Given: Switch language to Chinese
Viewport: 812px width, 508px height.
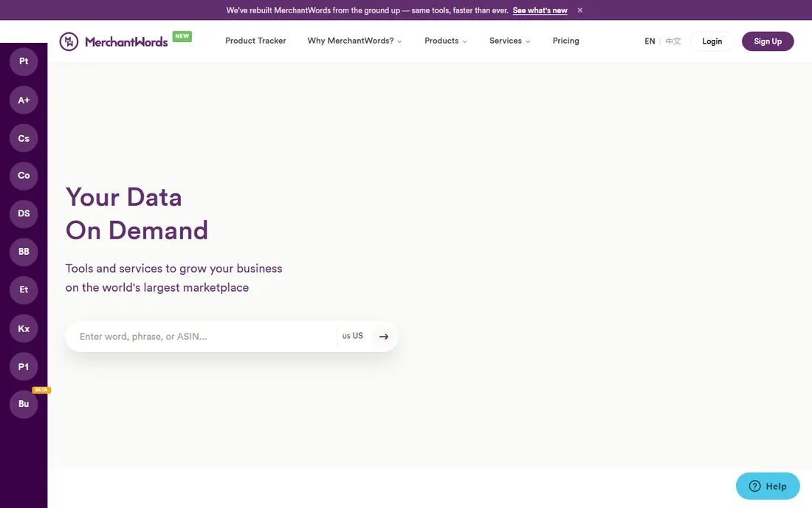Looking at the screenshot, I should [673, 41].
